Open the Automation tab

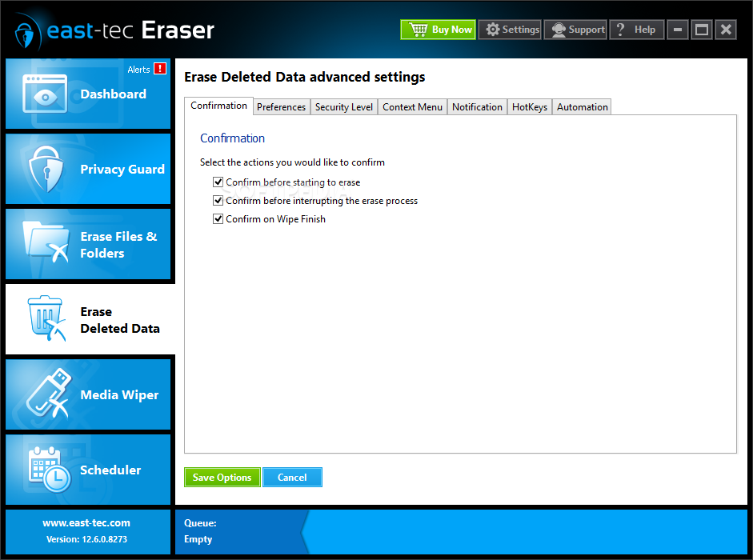(582, 106)
